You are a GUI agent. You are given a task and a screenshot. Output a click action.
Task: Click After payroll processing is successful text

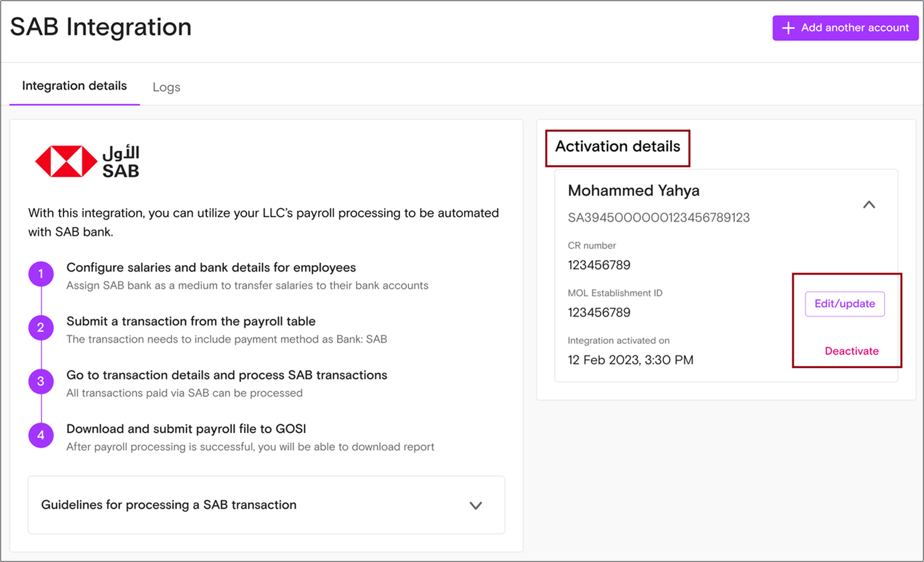250,447
